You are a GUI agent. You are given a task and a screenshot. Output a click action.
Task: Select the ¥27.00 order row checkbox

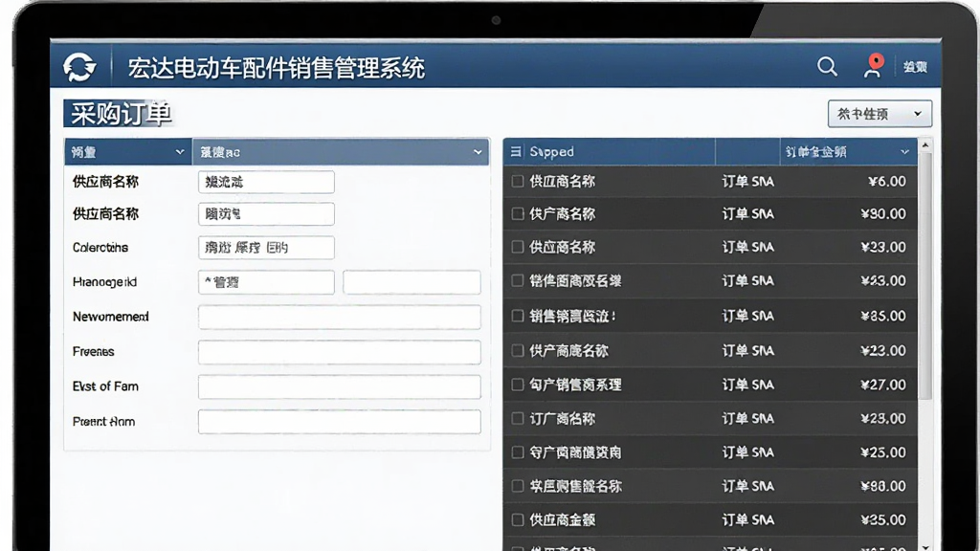point(518,385)
